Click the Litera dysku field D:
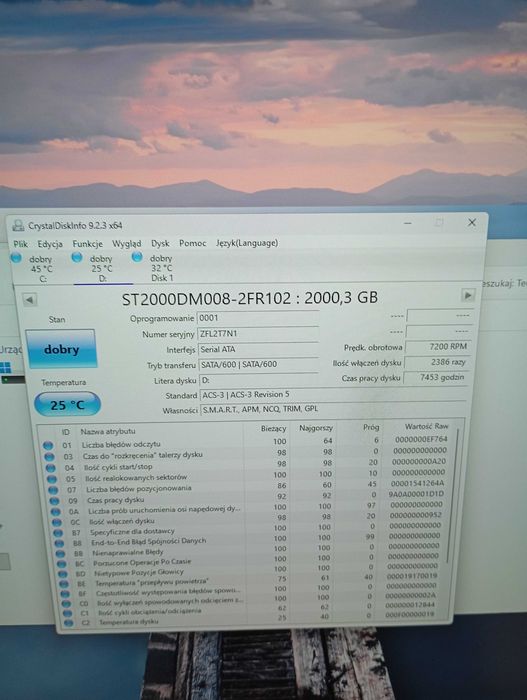 click(258, 380)
